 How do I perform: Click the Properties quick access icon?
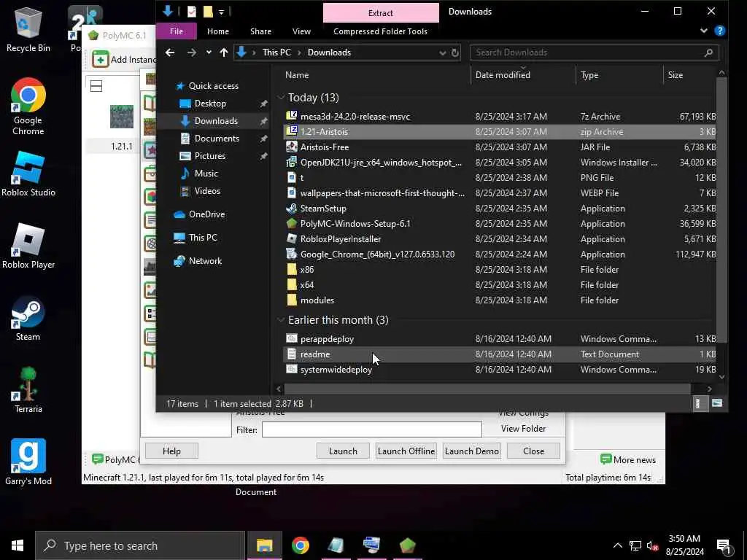(x=192, y=12)
